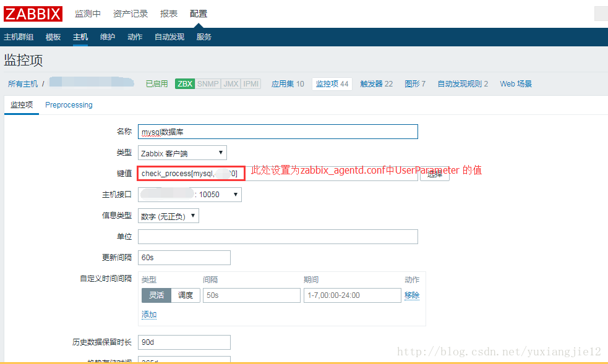The image size is (608, 364).
Task: Expand the 类型 dropdown Zabbix 客户端
Action: pyautogui.click(x=182, y=153)
